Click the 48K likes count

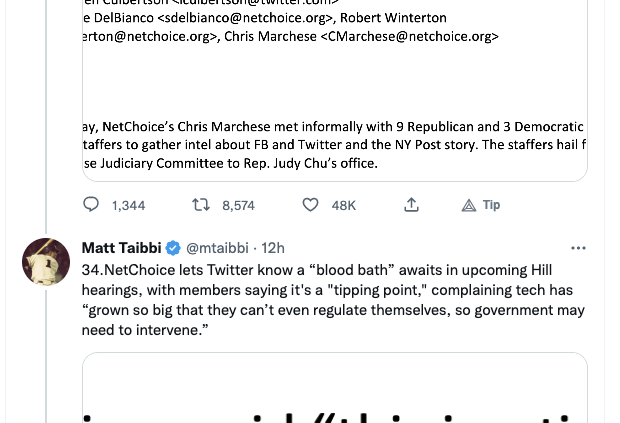pyautogui.click(x=343, y=205)
